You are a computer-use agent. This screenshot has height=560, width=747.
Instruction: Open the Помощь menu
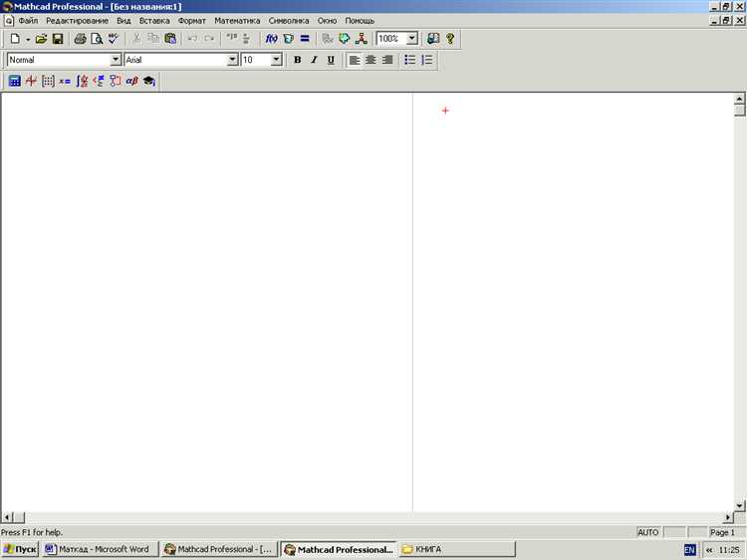[x=360, y=21]
